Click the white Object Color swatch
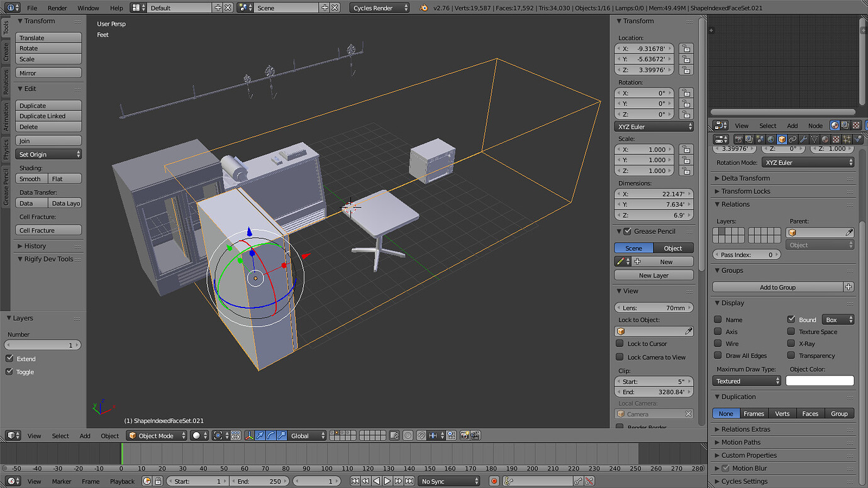868x488 pixels. tap(820, 381)
